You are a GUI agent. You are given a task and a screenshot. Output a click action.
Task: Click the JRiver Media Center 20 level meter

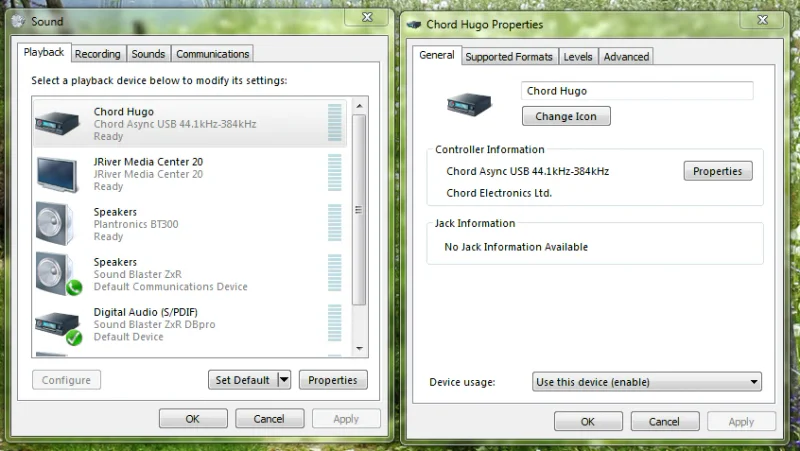(335, 172)
